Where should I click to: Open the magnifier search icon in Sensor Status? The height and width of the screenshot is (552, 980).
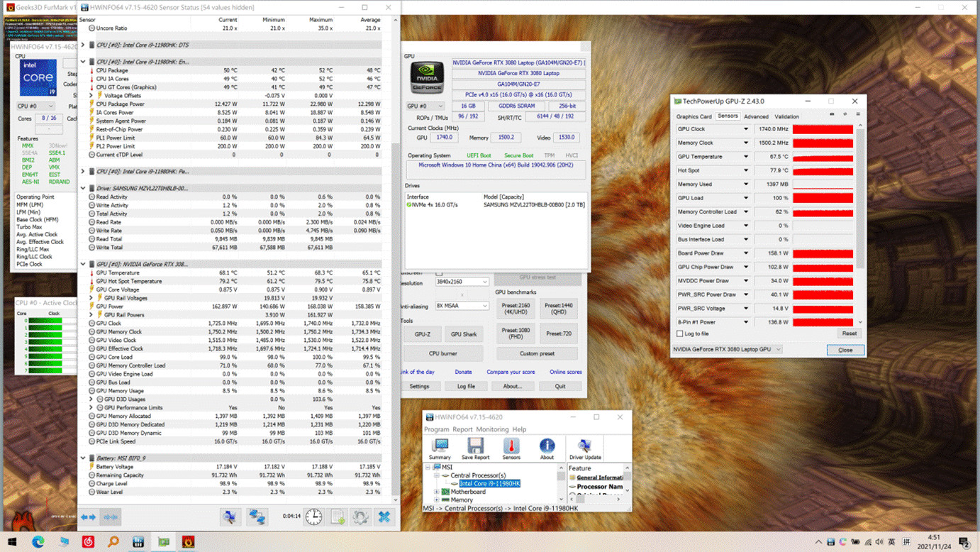click(x=230, y=517)
